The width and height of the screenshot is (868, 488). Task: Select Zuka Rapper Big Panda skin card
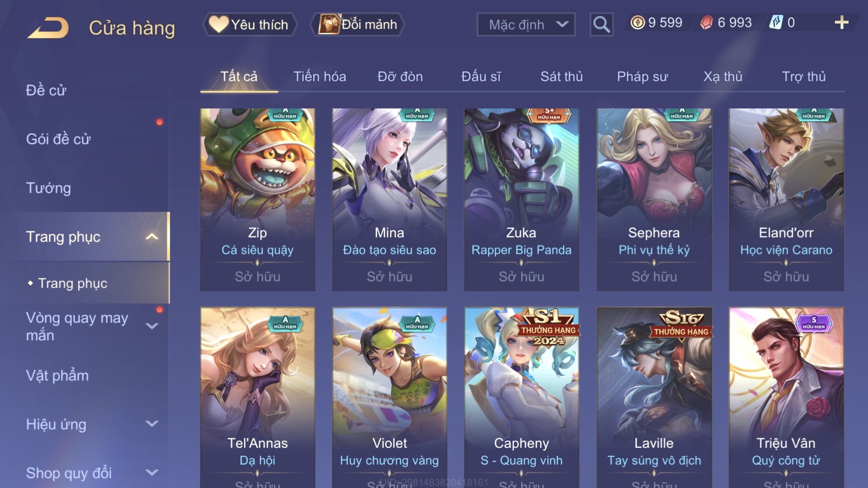pos(521,200)
